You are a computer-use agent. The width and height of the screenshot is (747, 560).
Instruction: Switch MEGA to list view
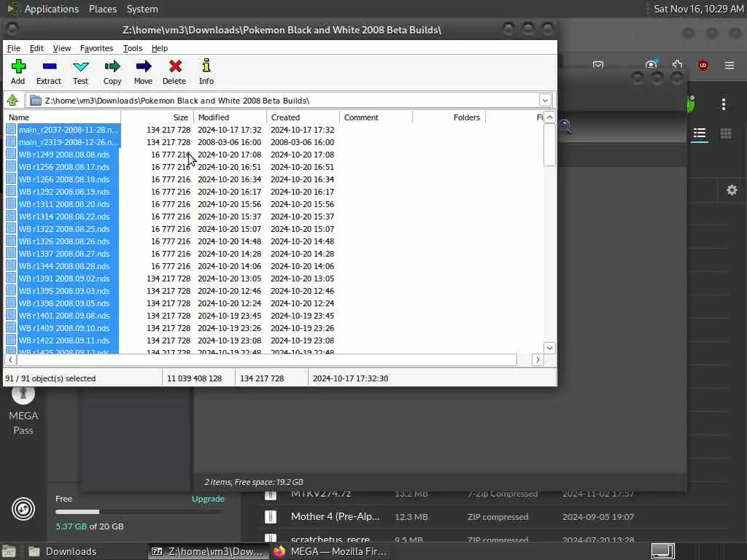coord(700,133)
